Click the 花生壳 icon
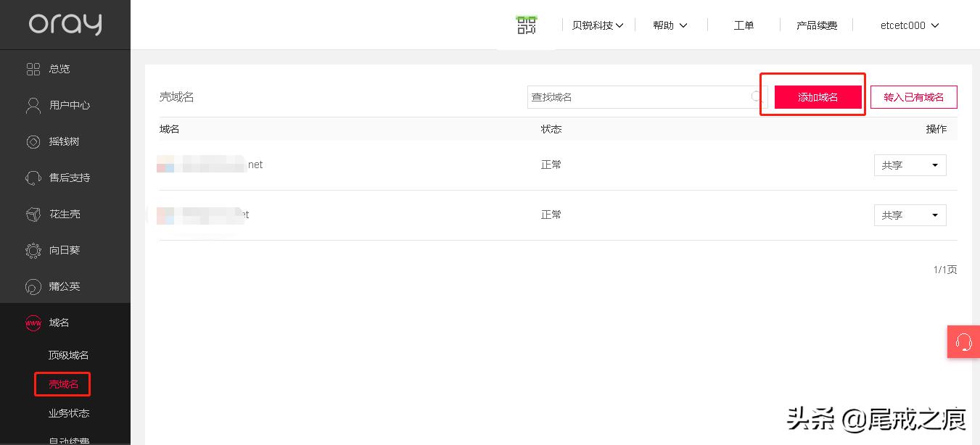980x445 pixels. click(x=33, y=214)
